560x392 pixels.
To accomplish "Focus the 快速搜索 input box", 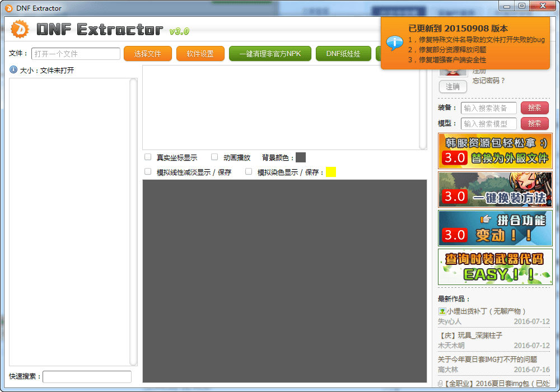I will (87, 377).
